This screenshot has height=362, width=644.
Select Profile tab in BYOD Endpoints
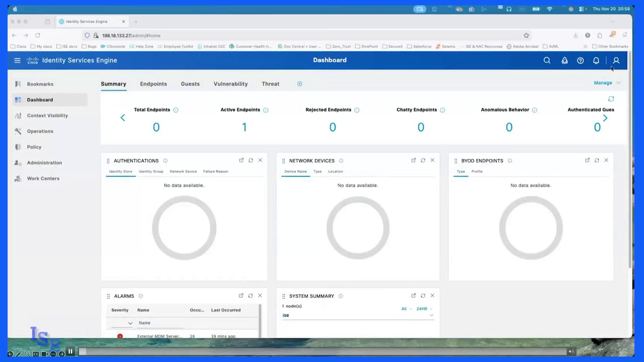click(477, 171)
